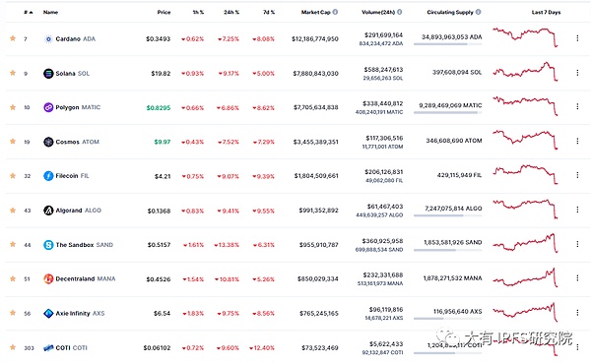591x364 pixels.
Task: Click the Polygon MATIC coin logo
Action: coord(48,107)
